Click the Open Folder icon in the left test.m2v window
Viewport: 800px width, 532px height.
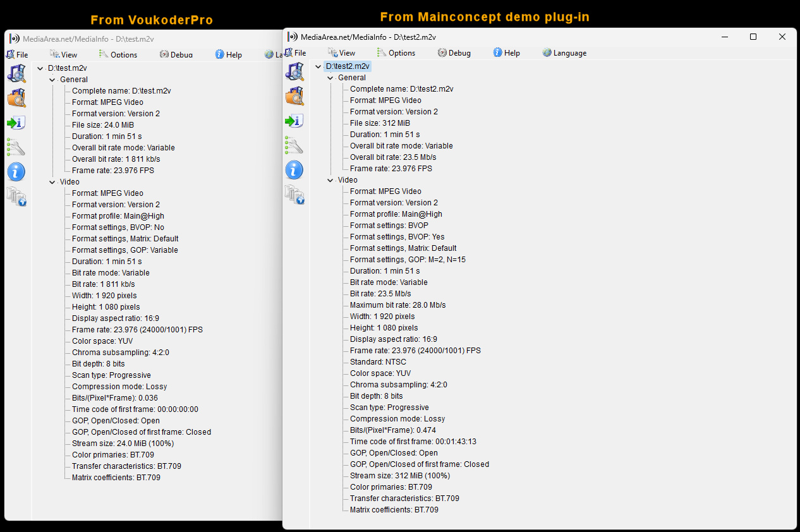pos(16,98)
